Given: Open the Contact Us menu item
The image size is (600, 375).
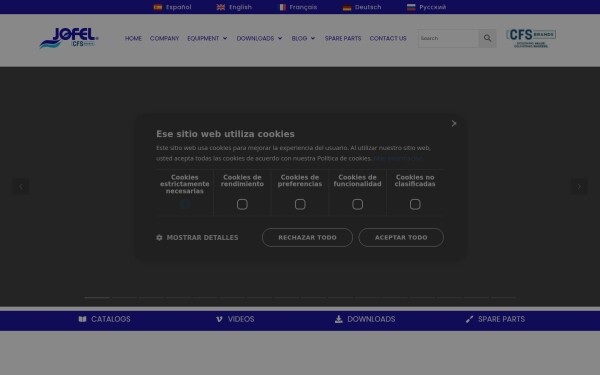Looking at the screenshot, I should pos(388,38).
